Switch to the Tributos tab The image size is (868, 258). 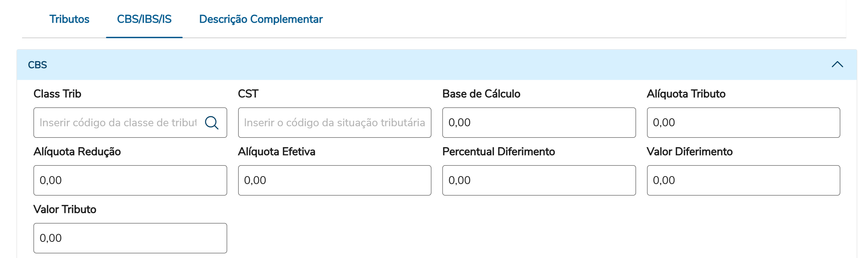[x=69, y=19]
